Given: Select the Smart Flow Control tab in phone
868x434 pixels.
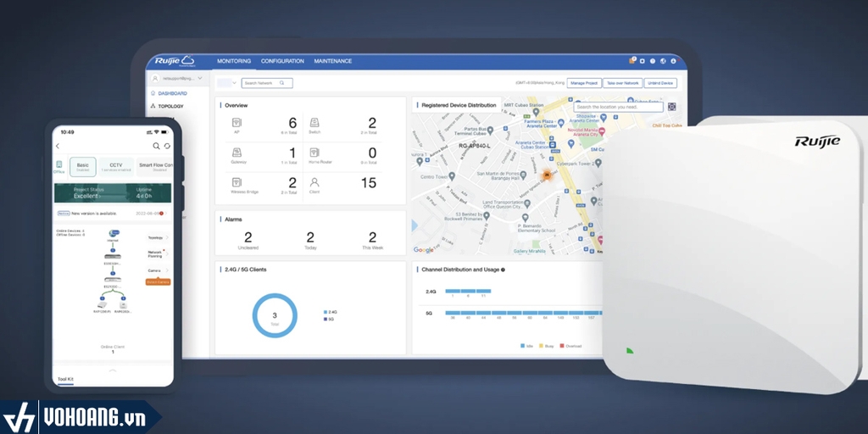Looking at the screenshot, I should coord(155,167).
